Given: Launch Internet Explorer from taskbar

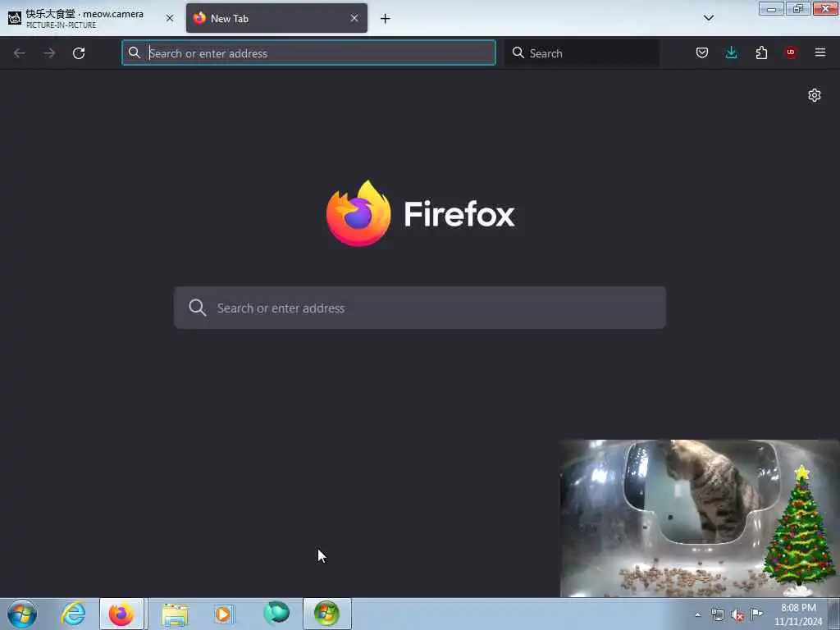Looking at the screenshot, I should click(73, 614).
